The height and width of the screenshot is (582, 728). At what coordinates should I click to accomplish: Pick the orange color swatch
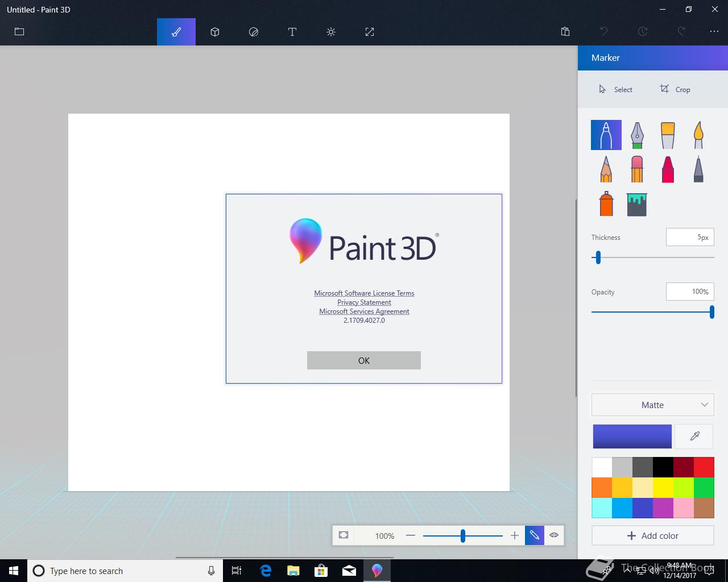click(x=602, y=488)
